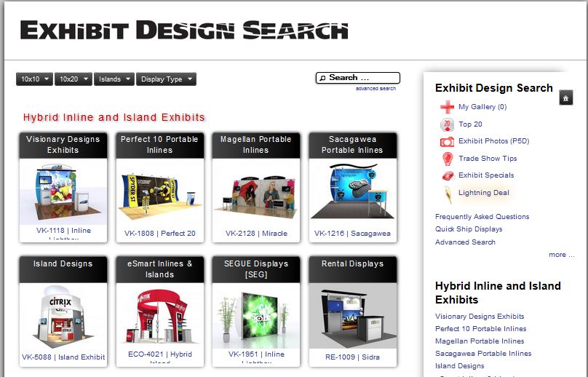Click the Exhibit Design Search logo
Viewport: 588px width, 377px height.
pyautogui.click(x=184, y=31)
